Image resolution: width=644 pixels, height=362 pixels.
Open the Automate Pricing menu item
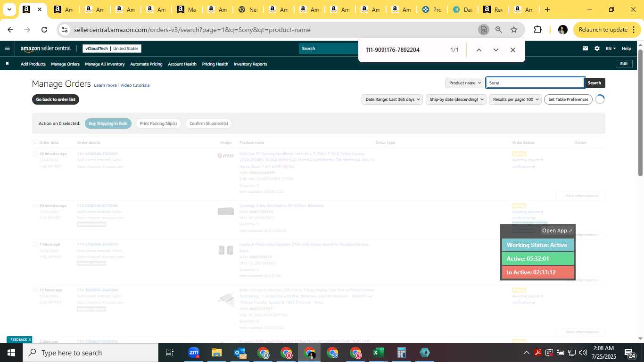[146, 64]
